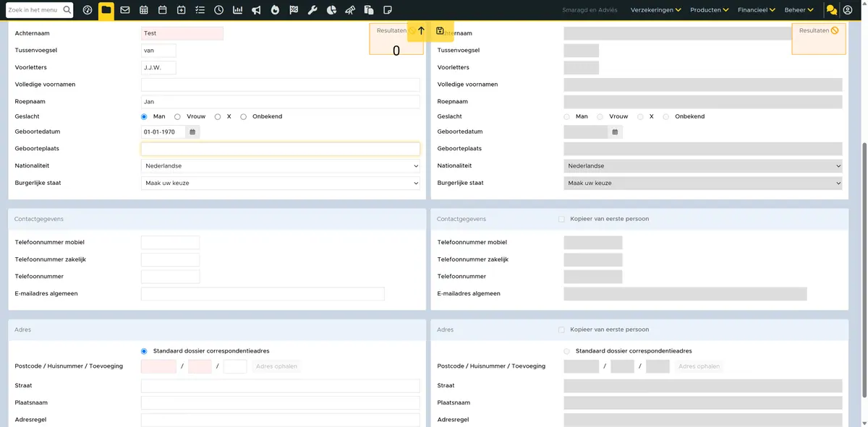868x427 pixels.
Task: Open first person's Burgerlijke staat dropdown
Action: click(x=281, y=184)
